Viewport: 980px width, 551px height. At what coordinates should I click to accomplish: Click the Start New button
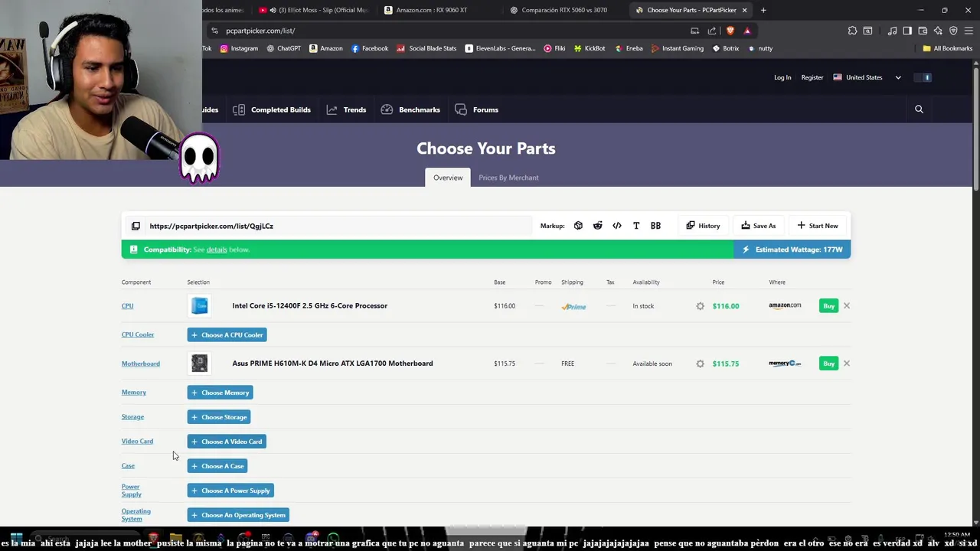tap(818, 226)
